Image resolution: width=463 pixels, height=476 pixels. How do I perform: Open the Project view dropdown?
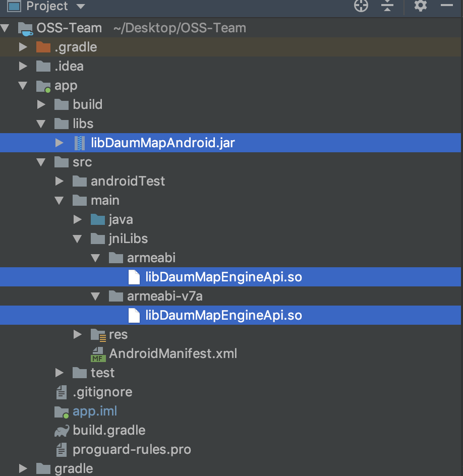click(81, 6)
